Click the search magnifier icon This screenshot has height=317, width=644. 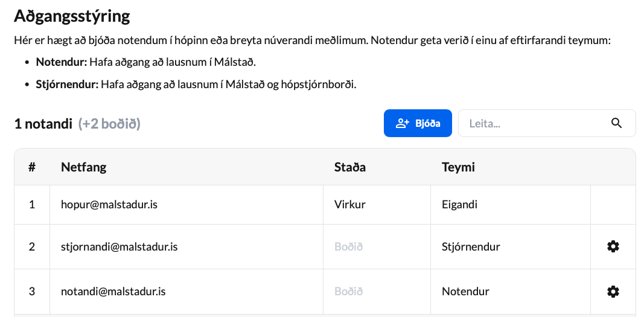tap(616, 123)
